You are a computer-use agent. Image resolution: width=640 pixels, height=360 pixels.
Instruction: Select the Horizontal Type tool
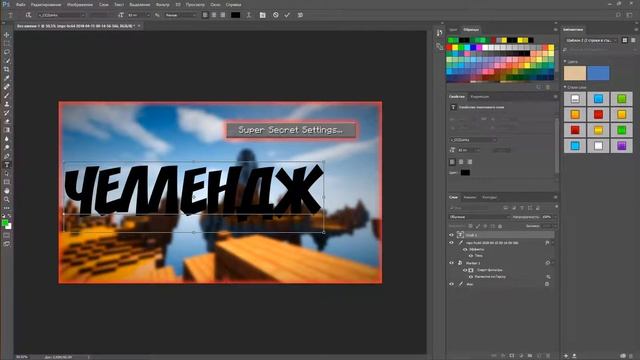click(x=7, y=164)
